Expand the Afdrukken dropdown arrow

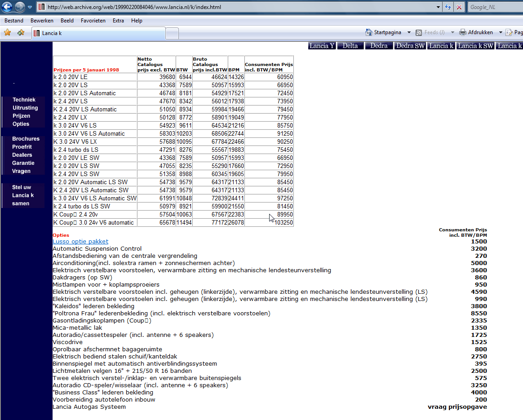pos(501,32)
